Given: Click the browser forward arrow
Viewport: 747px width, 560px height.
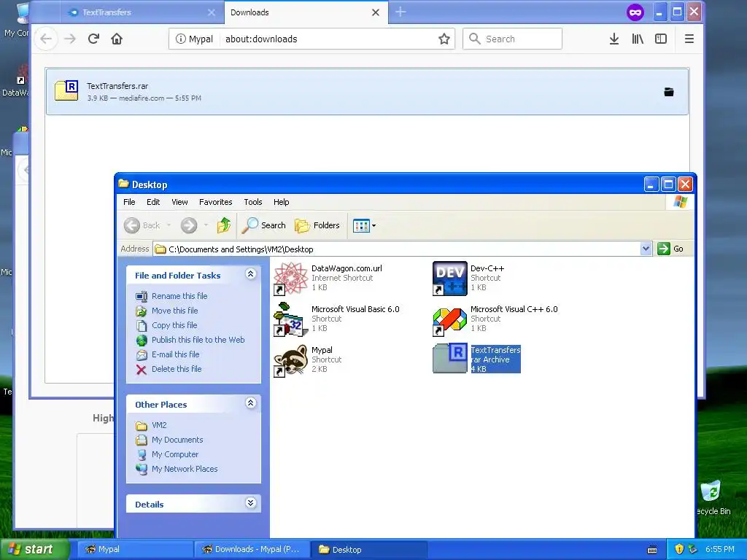Looking at the screenshot, I should pos(70,39).
